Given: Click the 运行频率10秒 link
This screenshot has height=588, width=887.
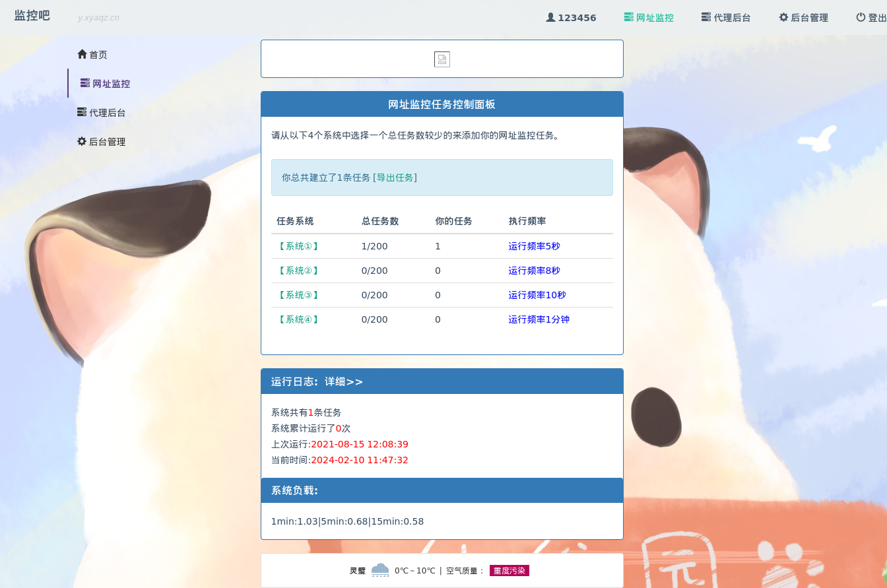Looking at the screenshot, I should click(537, 295).
